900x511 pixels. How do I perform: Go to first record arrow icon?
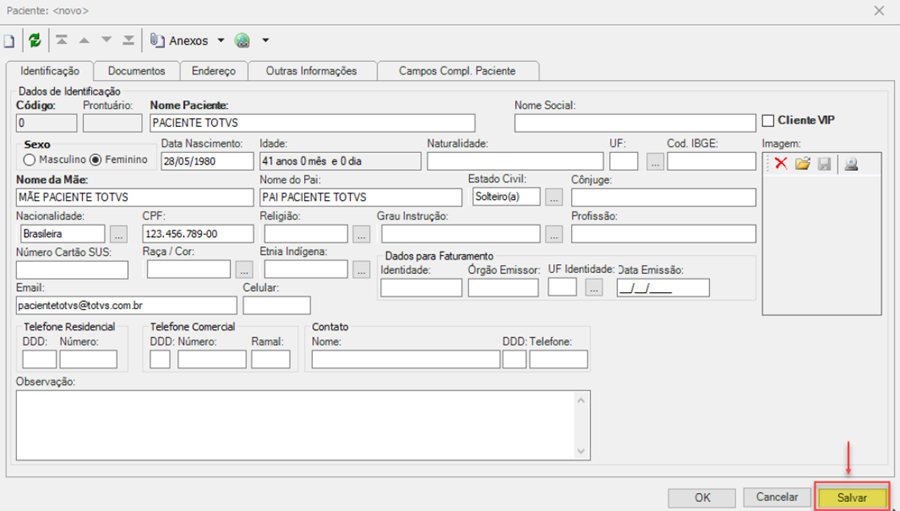pyautogui.click(x=61, y=40)
